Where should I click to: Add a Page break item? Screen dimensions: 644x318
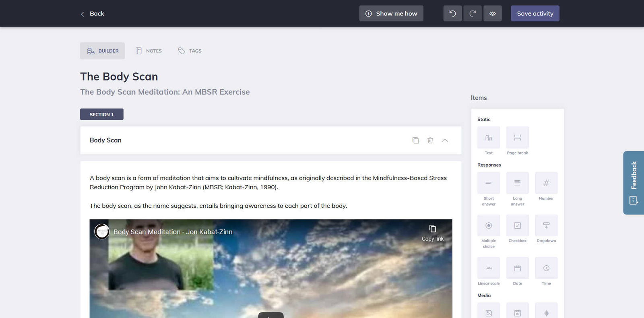pos(517,138)
